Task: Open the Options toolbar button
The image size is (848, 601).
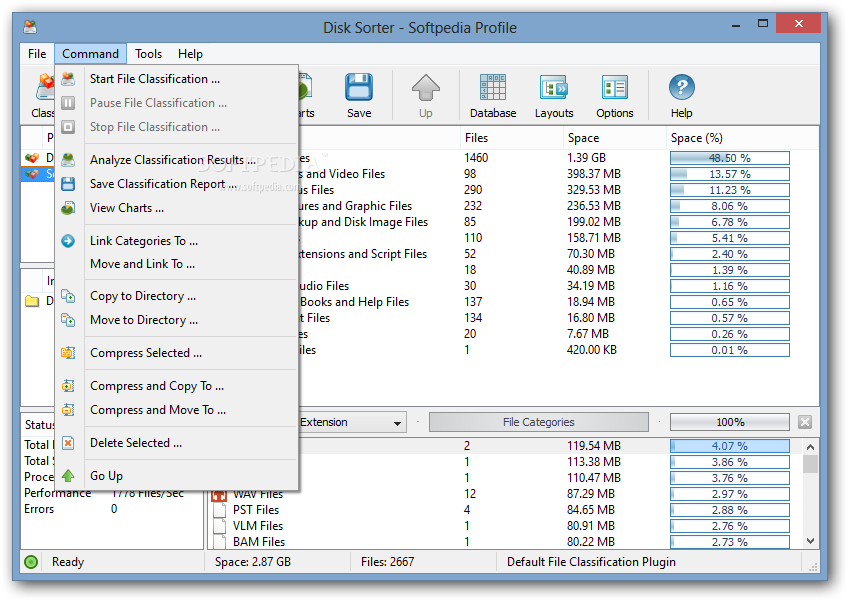Action: [614, 96]
